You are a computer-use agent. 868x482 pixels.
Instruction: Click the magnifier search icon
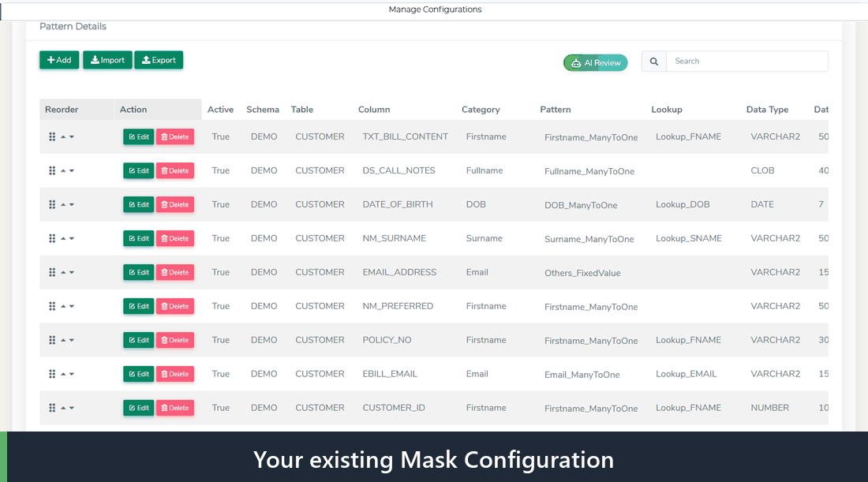[x=654, y=62]
